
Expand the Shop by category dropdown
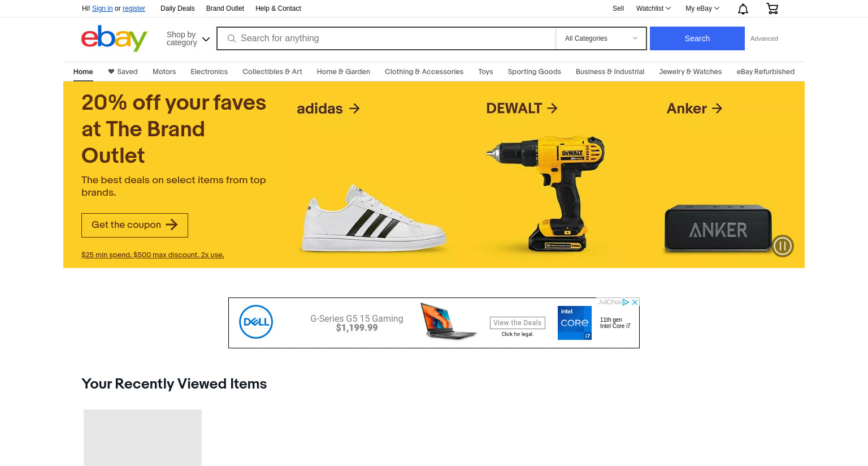click(x=188, y=38)
